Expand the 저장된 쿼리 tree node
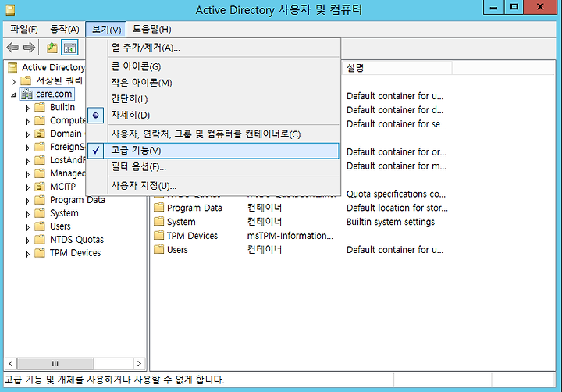Image resolution: width=562 pixels, height=392 pixels. pos(13,82)
